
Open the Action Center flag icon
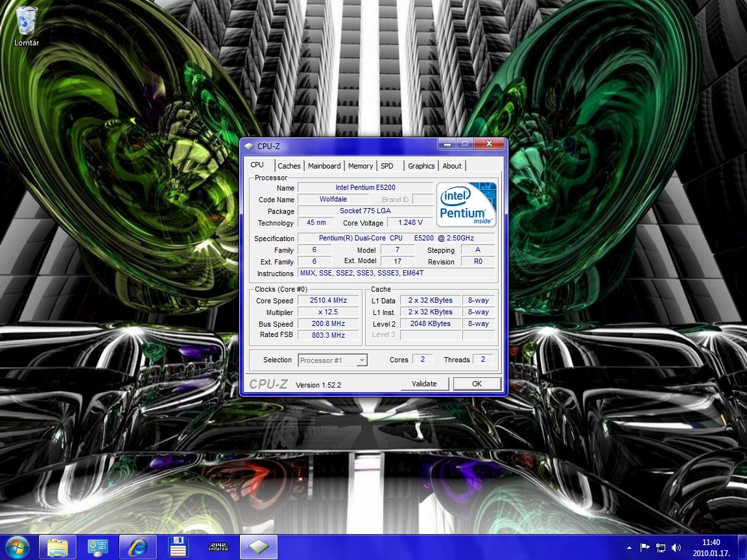(x=645, y=548)
